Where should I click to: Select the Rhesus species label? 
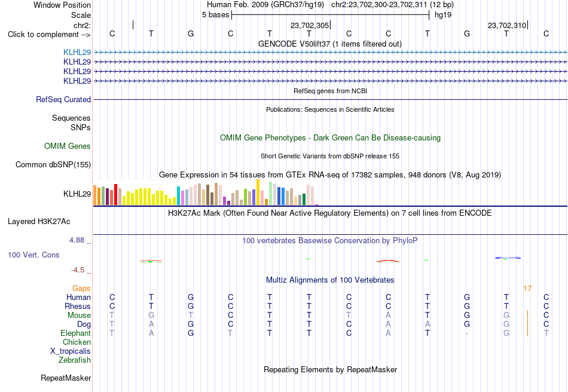tap(78, 306)
